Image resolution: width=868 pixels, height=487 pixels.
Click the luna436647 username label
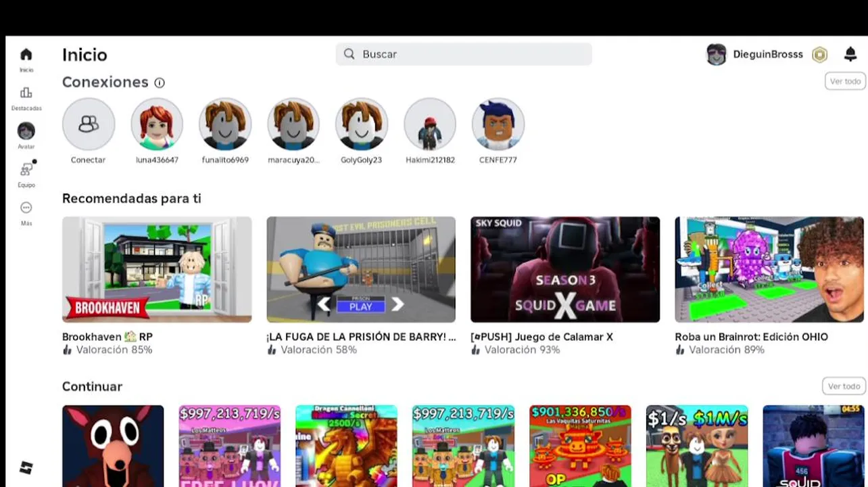pos(157,160)
